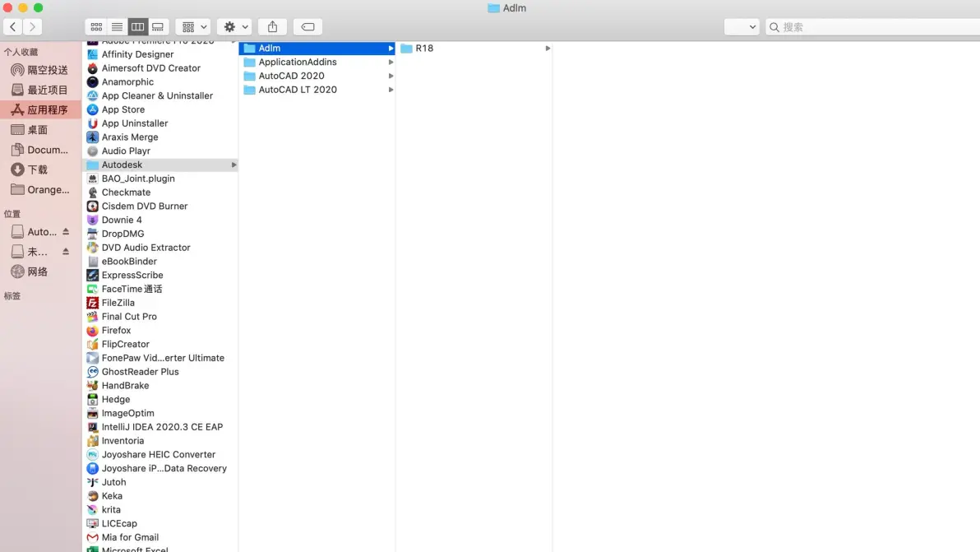Viewport: 980px width, 552px height.
Task: Select DVD Audio Extractor
Action: click(x=160, y=248)
